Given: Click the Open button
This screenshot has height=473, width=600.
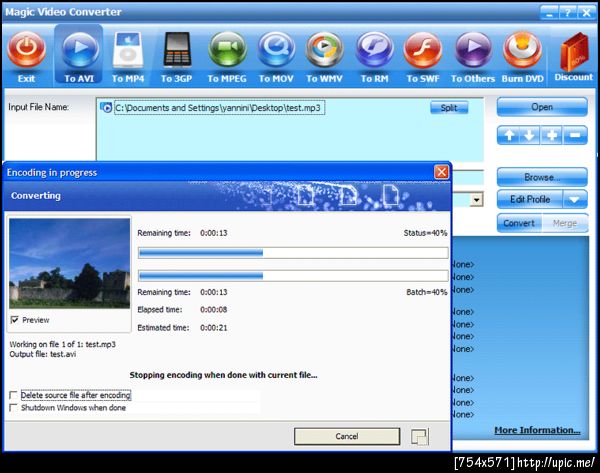Looking at the screenshot, I should click(542, 107).
